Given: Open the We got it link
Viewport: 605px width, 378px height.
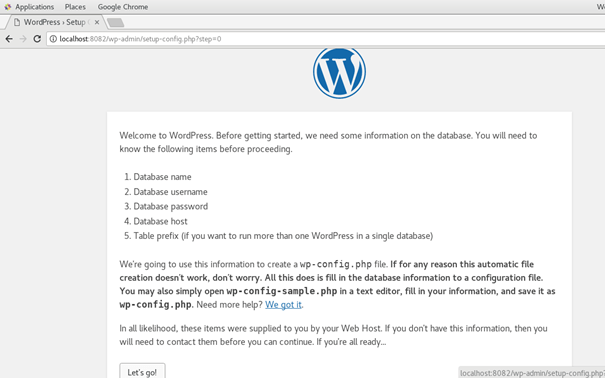Looking at the screenshot, I should [283, 304].
